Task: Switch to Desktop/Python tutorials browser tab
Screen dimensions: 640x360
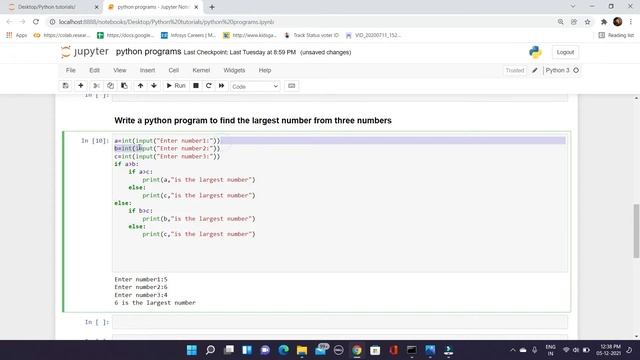Action: pos(47,7)
